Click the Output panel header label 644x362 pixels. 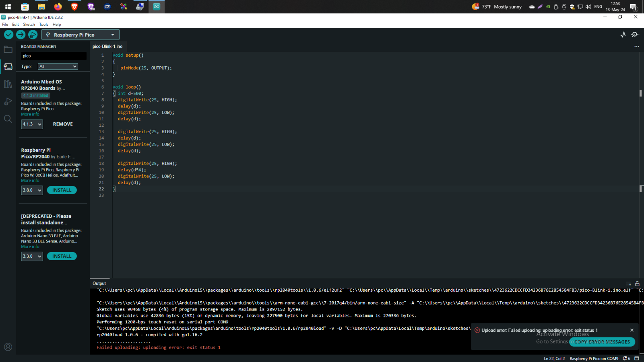[99, 284]
